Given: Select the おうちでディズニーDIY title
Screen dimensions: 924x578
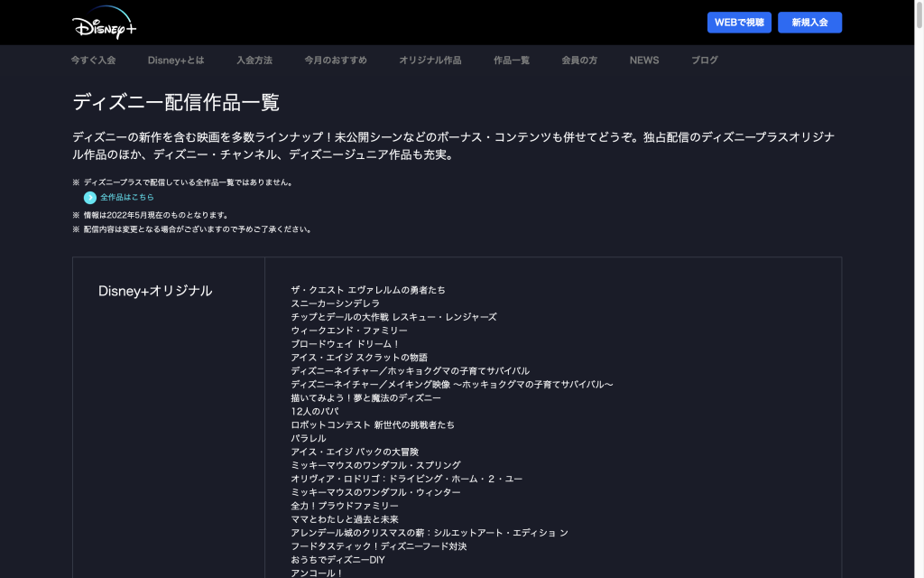Looking at the screenshot, I should pyautogui.click(x=337, y=560).
